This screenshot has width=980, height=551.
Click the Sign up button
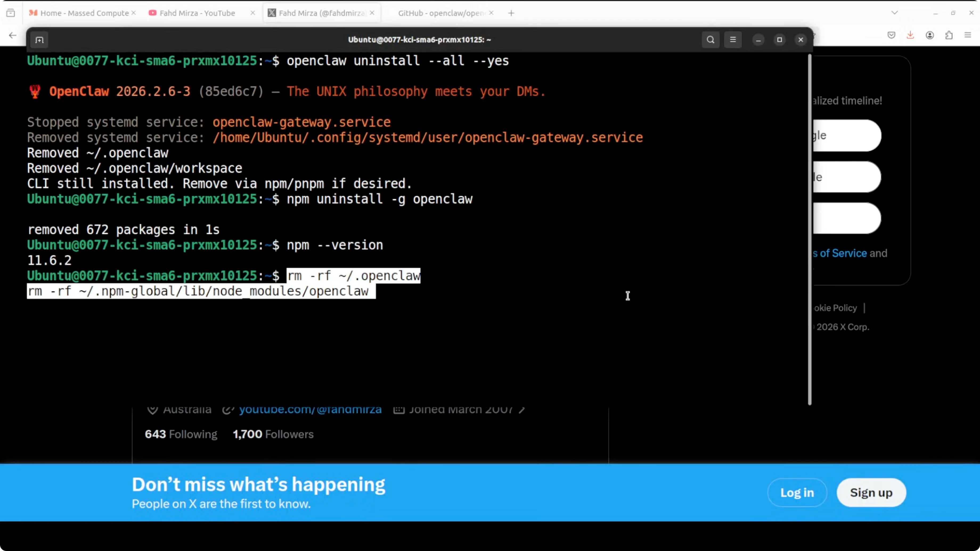pos(871,492)
